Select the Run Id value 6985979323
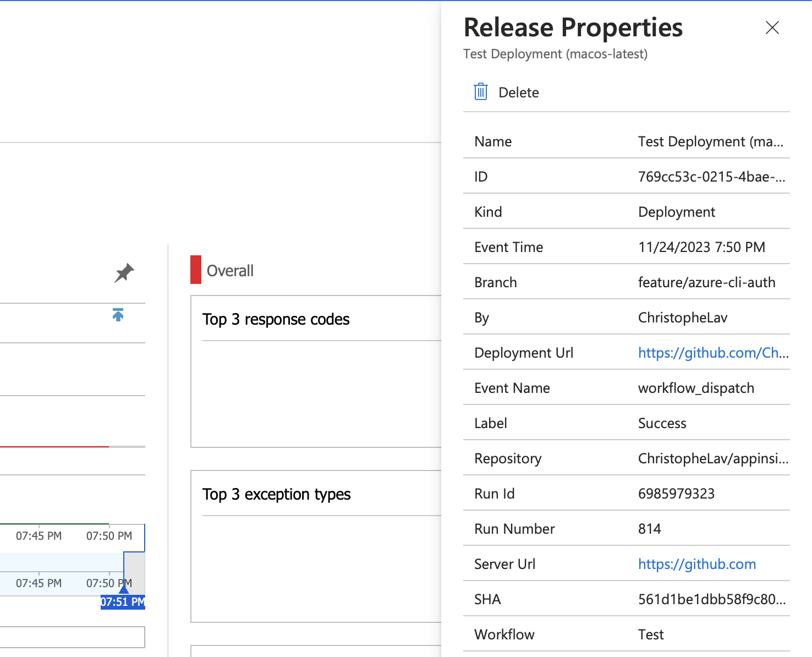Screen dimensions: 812x657 [676, 494]
